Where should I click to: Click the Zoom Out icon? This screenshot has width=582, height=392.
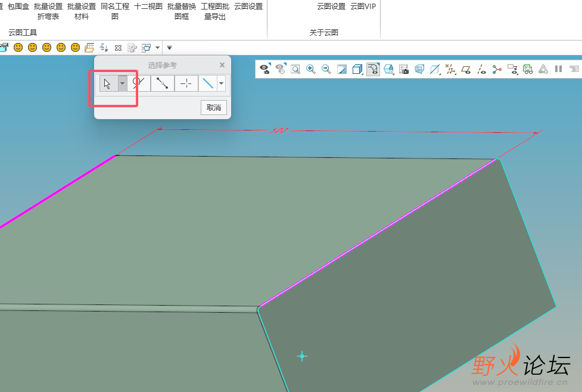pos(326,69)
